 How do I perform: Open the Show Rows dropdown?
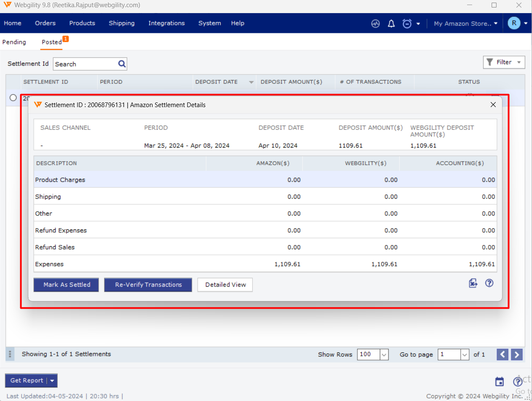(384, 355)
